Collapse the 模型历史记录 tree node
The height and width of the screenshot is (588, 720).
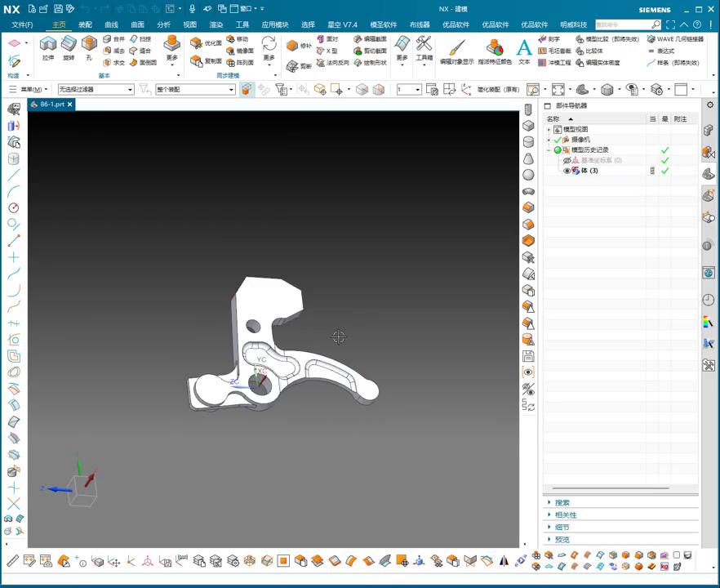click(549, 150)
